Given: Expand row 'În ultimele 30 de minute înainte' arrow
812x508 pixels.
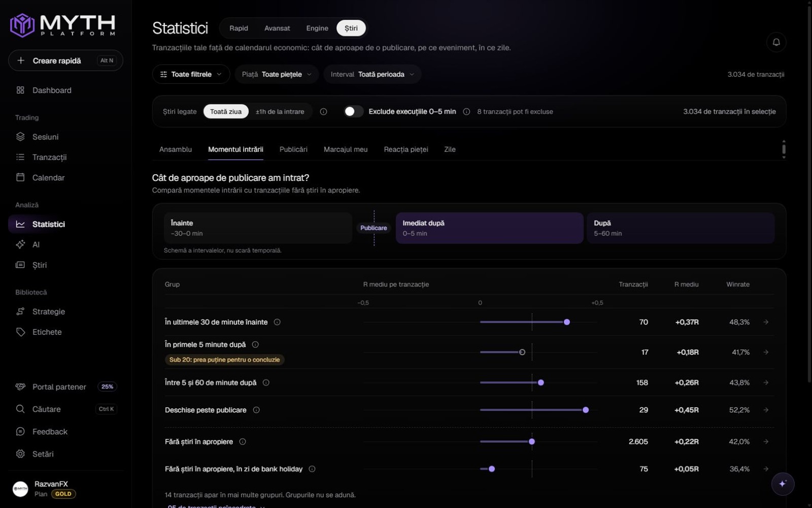Looking at the screenshot, I should [x=766, y=322].
